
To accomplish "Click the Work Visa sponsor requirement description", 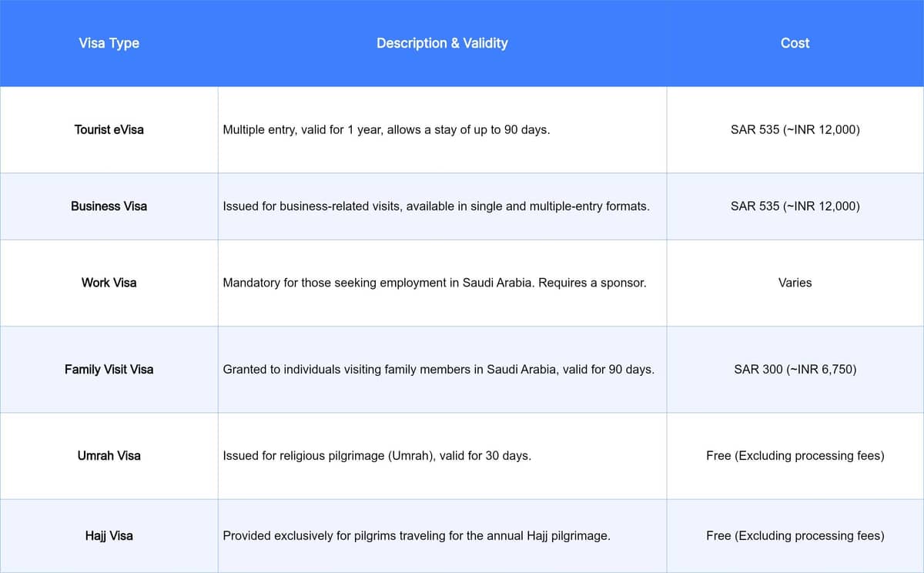I will 434,283.
